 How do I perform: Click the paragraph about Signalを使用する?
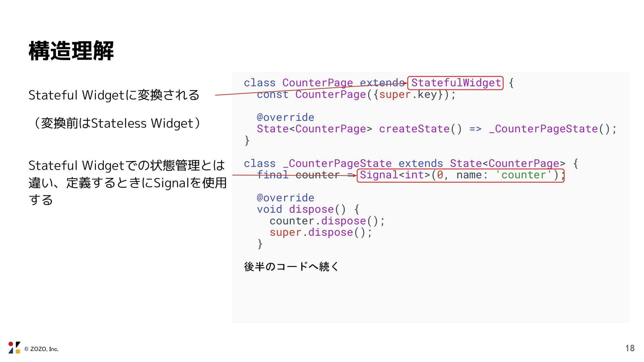click(x=127, y=183)
